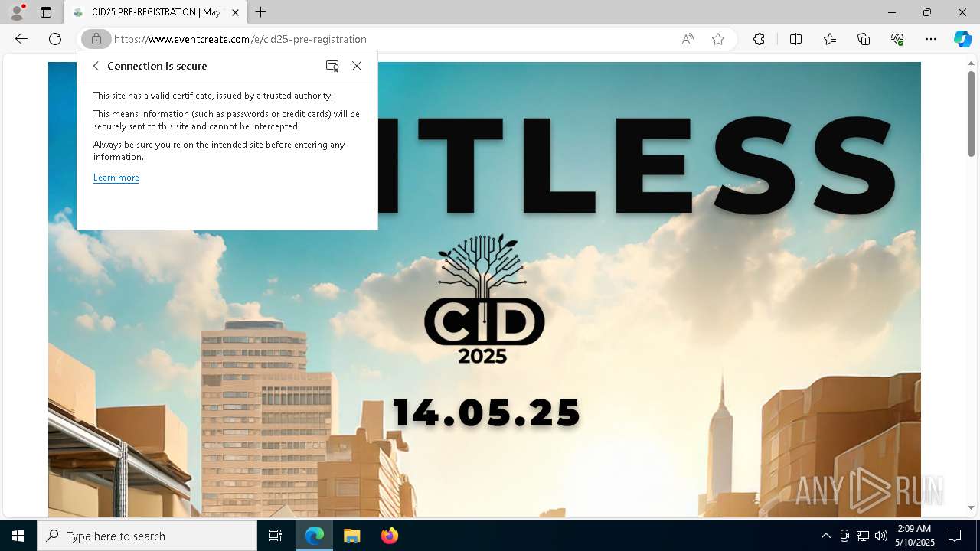Open the Windows Start menu
Screen dimensions: 980x551
click(x=18, y=536)
